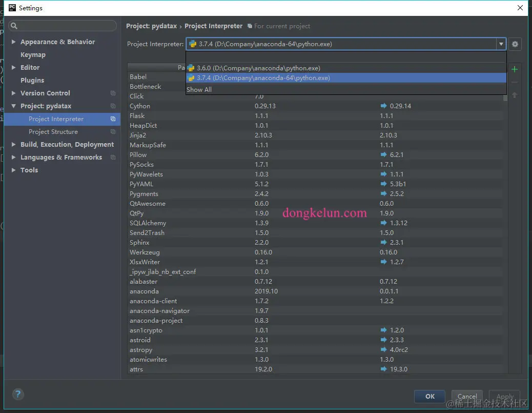Screen dimensions: 532x413
Task: Select 3.7.4 anaconda-64 interpreter option
Action: 346,78
